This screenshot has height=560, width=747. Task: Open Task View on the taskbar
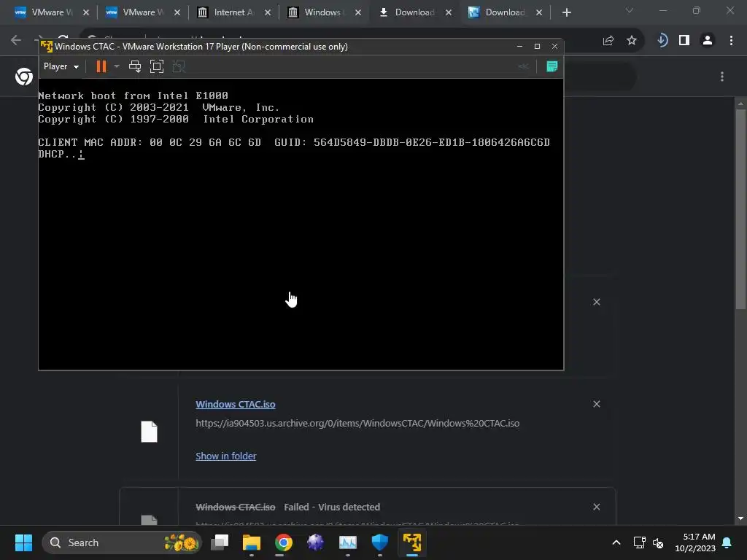click(220, 542)
